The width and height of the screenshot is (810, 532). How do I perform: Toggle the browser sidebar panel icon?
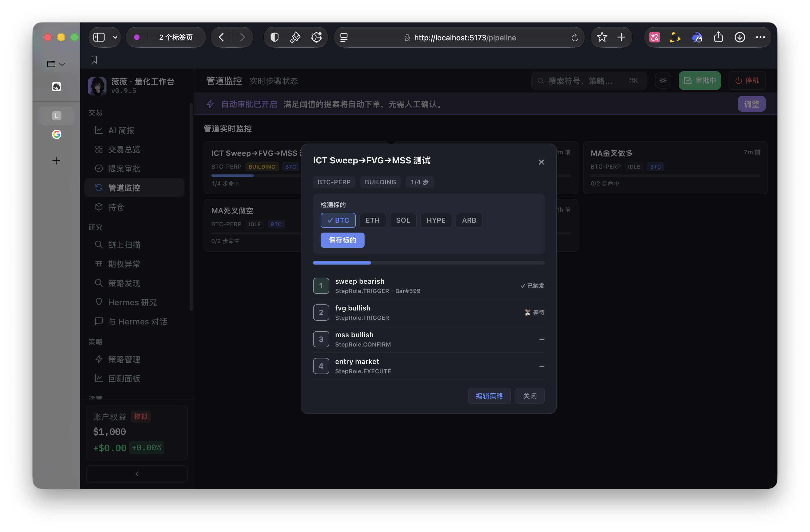click(x=99, y=37)
